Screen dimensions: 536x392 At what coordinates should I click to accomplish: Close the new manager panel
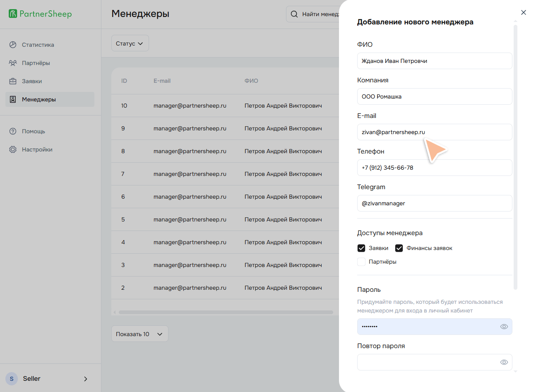[x=524, y=12]
